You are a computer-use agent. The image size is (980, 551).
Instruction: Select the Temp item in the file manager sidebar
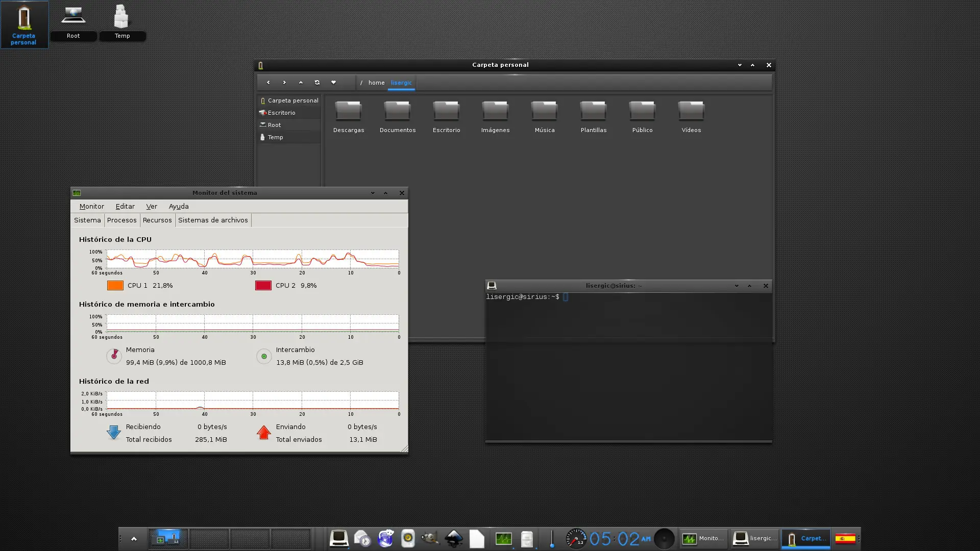[275, 137]
